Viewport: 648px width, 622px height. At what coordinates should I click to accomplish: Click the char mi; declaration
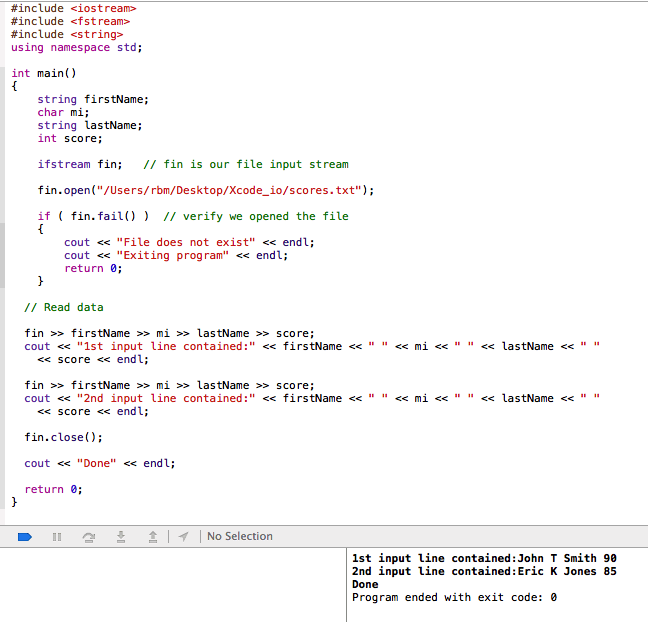pos(63,112)
